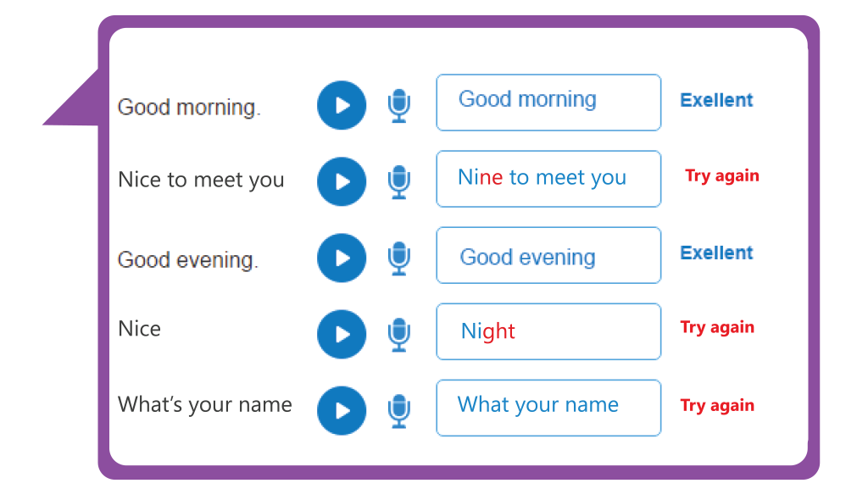This screenshot has height=500, width=868.
Task: Tap the microphone next to "Nice"
Action: point(399,335)
